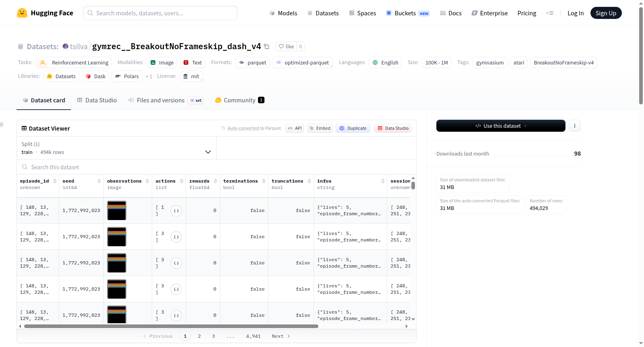Open the Pricing page
The width and height of the screenshot is (644, 347).
click(x=527, y=13)
